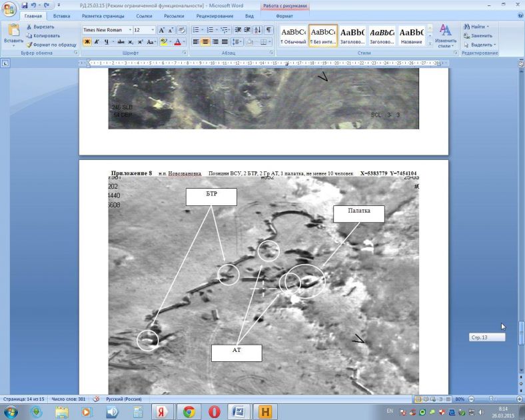Screen dimensions: 525x420
Task: Click the Format Painter brush icon
Action: point(29,45)
